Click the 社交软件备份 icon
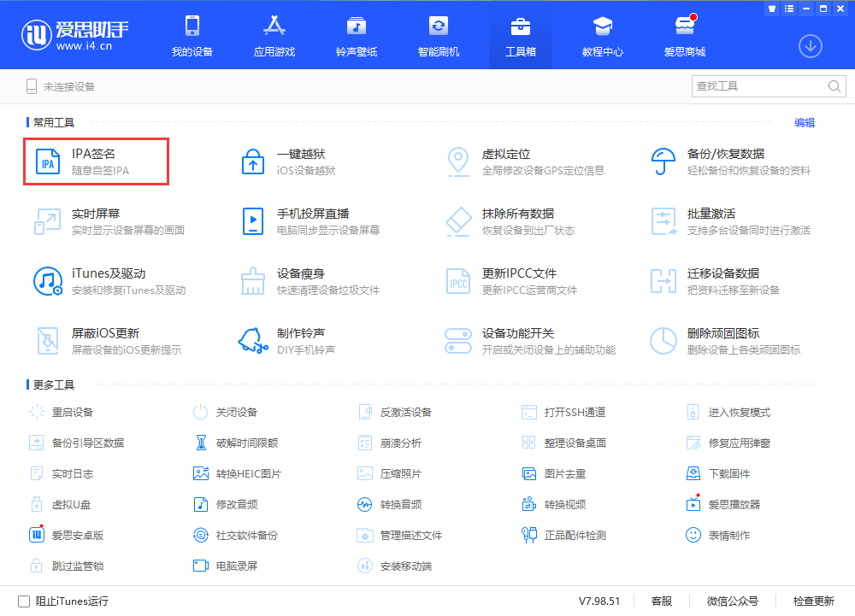Viewport: 855px width, 616px height. click(x=201, y=535)
